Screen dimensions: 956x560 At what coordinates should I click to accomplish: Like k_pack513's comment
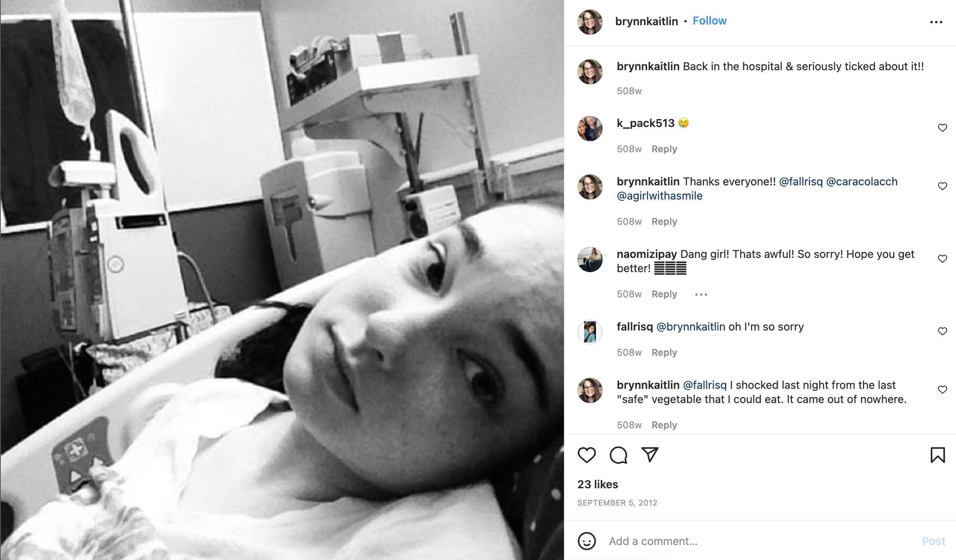942,128
